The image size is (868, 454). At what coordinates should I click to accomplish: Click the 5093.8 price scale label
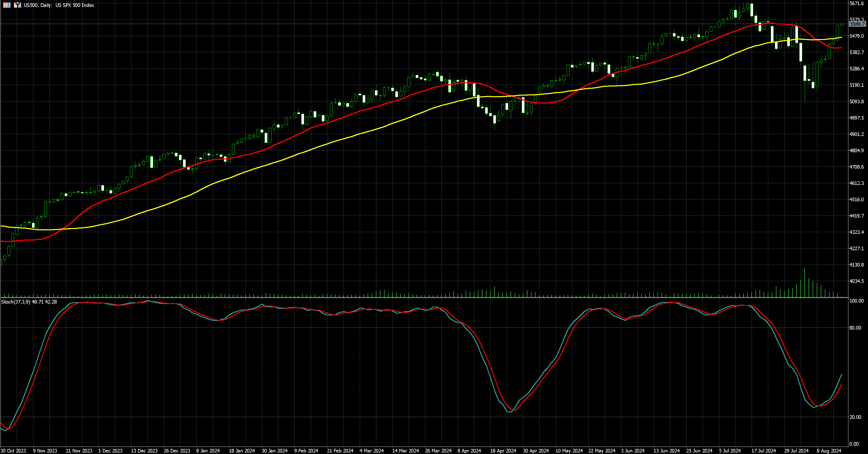click(857, 101)
